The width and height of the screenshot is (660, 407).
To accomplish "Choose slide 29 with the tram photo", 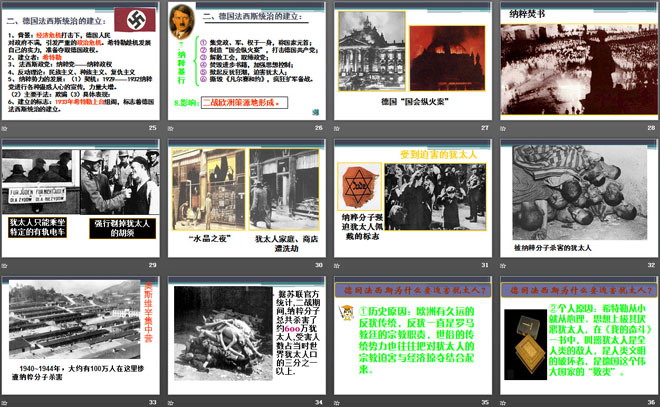I will click(x=81, y=198).
